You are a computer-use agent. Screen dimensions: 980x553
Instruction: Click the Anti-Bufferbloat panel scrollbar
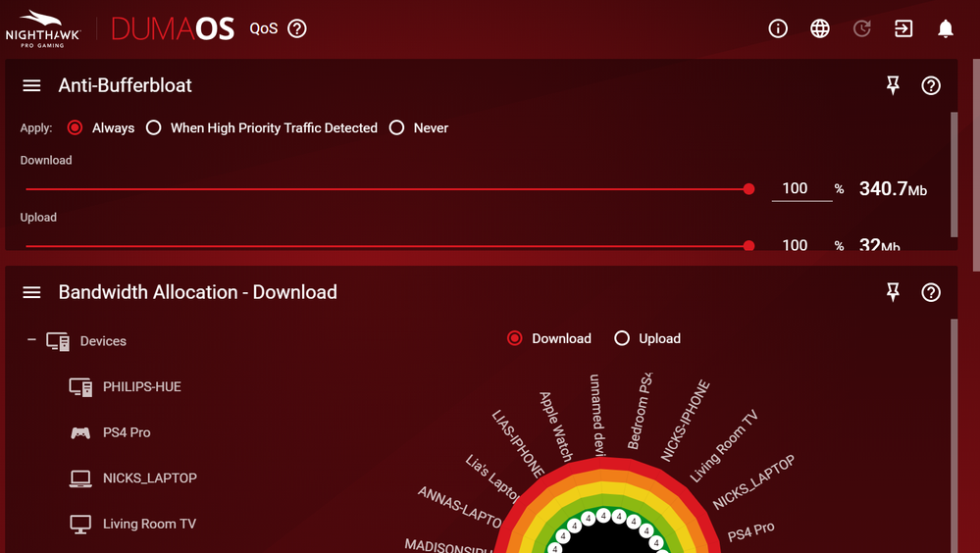pos(954,175)
